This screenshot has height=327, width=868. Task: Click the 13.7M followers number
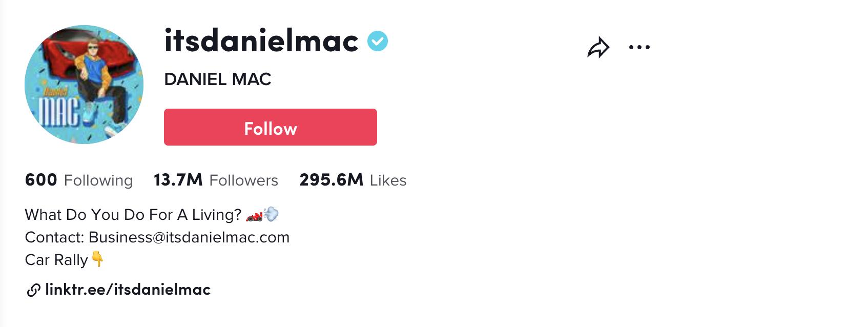click(x=178, y=180)
